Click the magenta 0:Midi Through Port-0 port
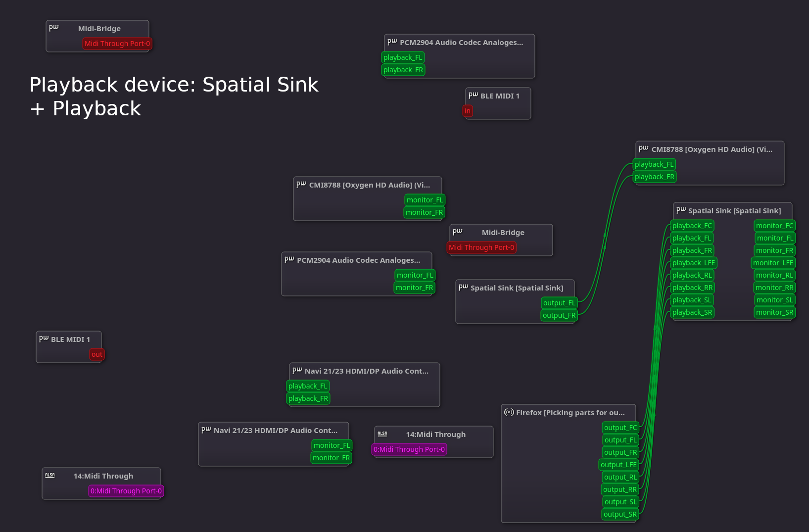Viewport: 809px width, 532px height. (x=126, y=491)
